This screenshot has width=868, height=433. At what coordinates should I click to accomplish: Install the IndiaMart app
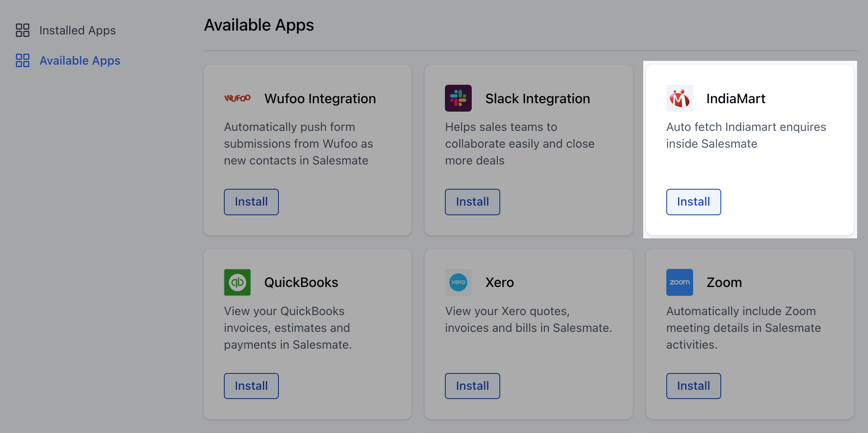[694, 202]
